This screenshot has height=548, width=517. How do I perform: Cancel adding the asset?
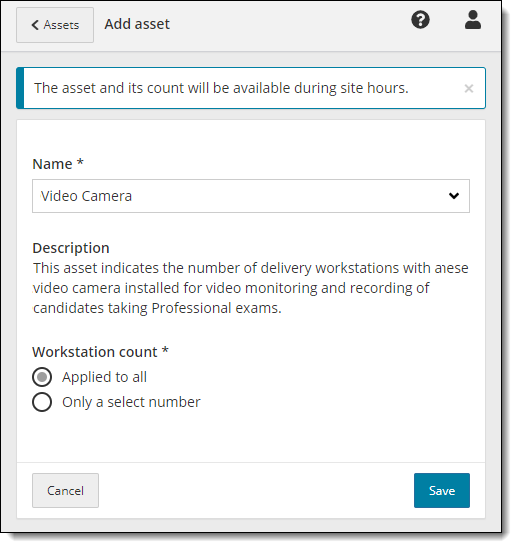[65, 491]
